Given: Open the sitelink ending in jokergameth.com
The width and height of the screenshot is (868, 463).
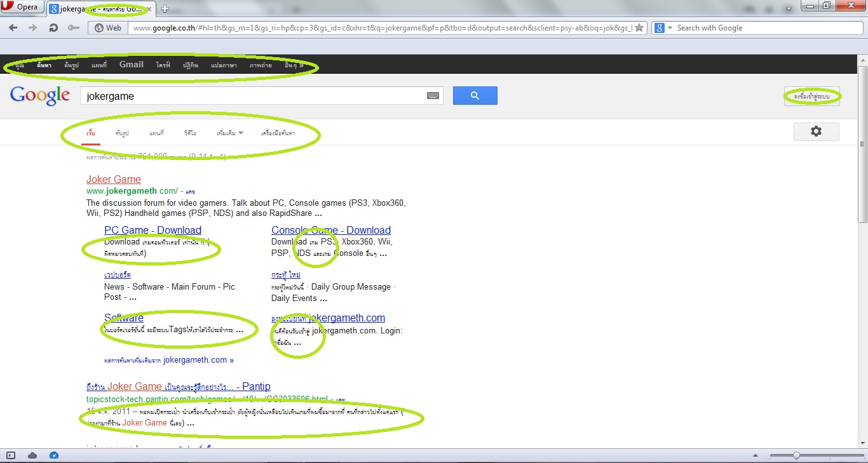Looking at the screenshot, I should coord(328,318).
